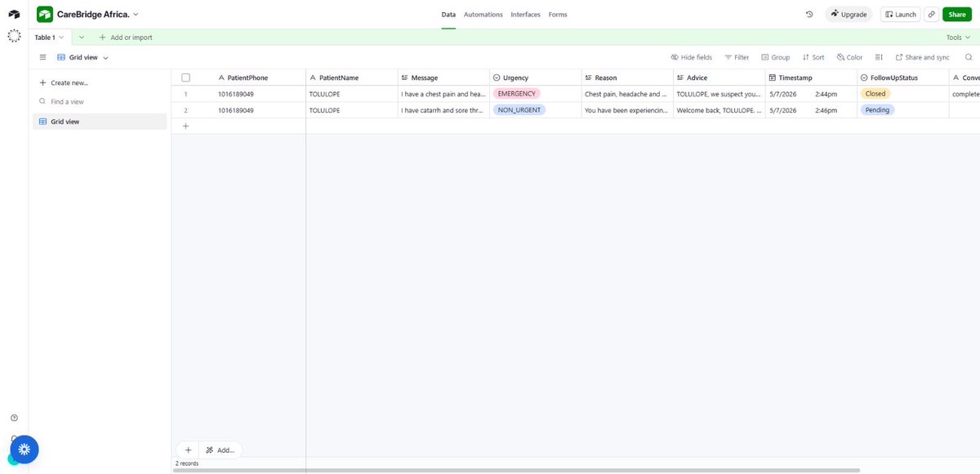Click the Urgency column header

[x=535, y=78]
